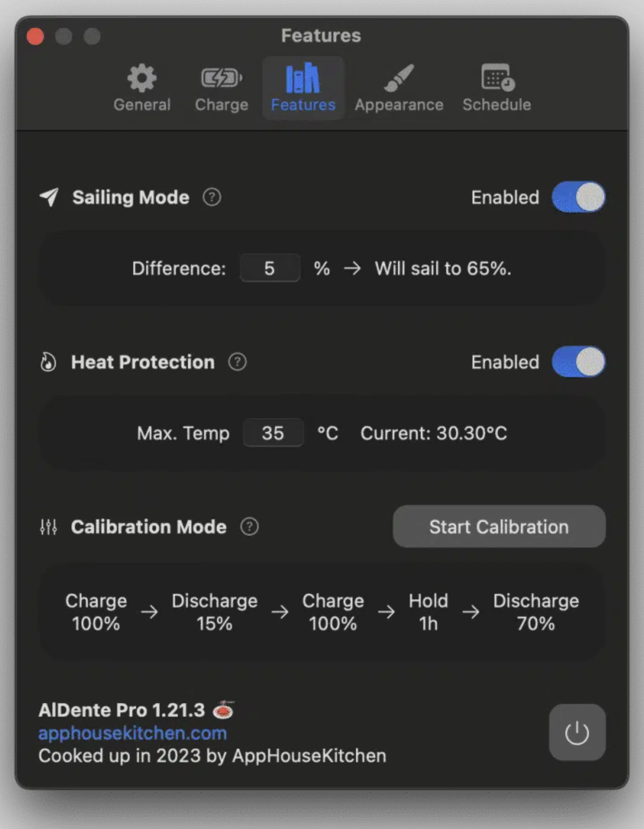Click the Sailing Difference percentage field
This screenshot has height=829, width=644.
[x=270, y=268]
